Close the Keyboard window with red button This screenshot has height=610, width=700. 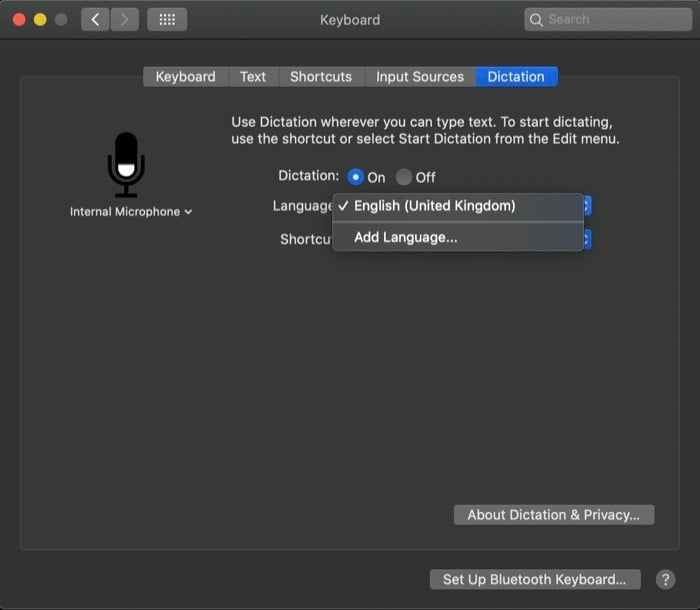(19, 20)
